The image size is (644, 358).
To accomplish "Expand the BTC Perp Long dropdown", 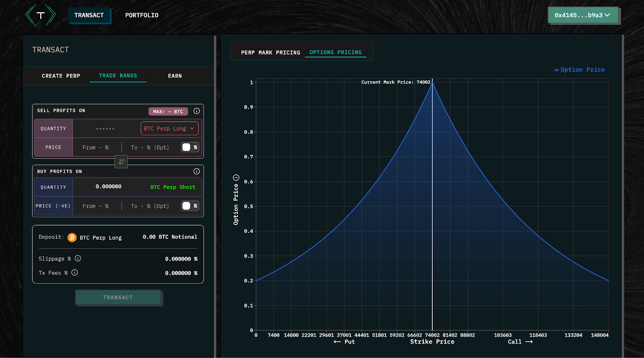I will click(169, 129).
